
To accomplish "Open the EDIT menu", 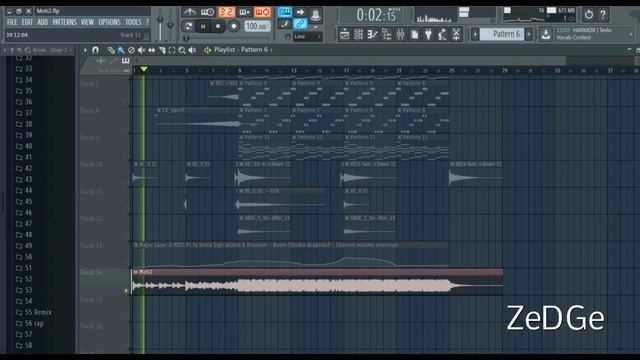I will coord(27,22).
